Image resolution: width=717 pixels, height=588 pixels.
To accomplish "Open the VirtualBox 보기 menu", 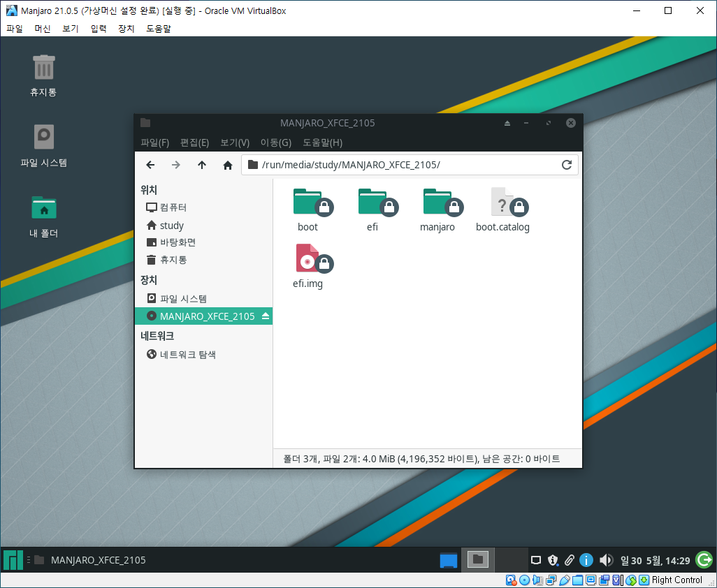I will pyautogui.click(x=71, y=29).
